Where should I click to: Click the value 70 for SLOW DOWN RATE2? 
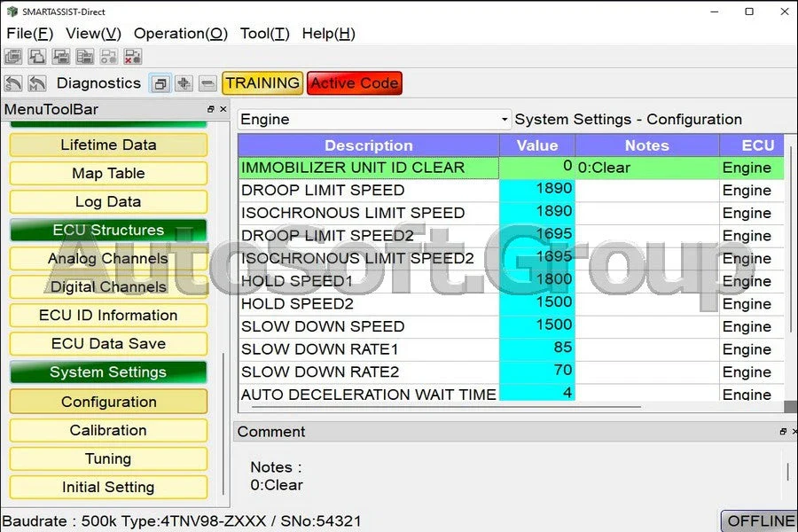click(537, 372)
